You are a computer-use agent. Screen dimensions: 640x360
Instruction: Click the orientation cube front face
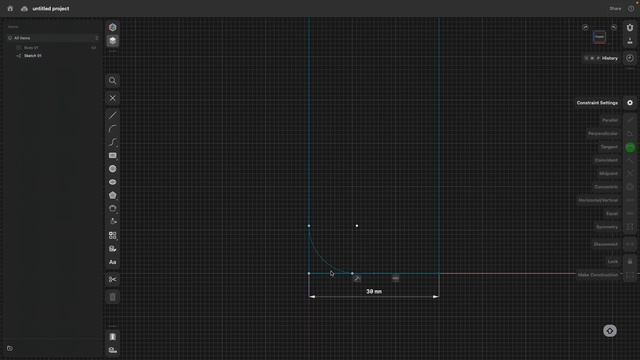point(599,37)
